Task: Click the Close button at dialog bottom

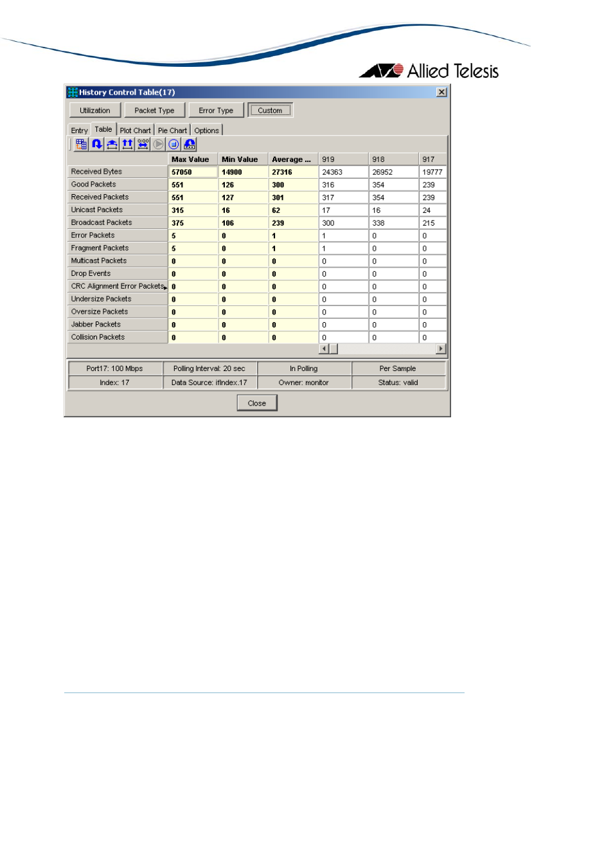Action: 257,403
